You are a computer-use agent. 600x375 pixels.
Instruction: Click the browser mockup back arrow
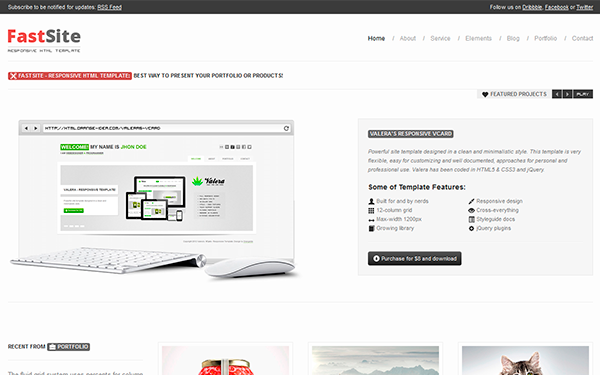(26, 128)
